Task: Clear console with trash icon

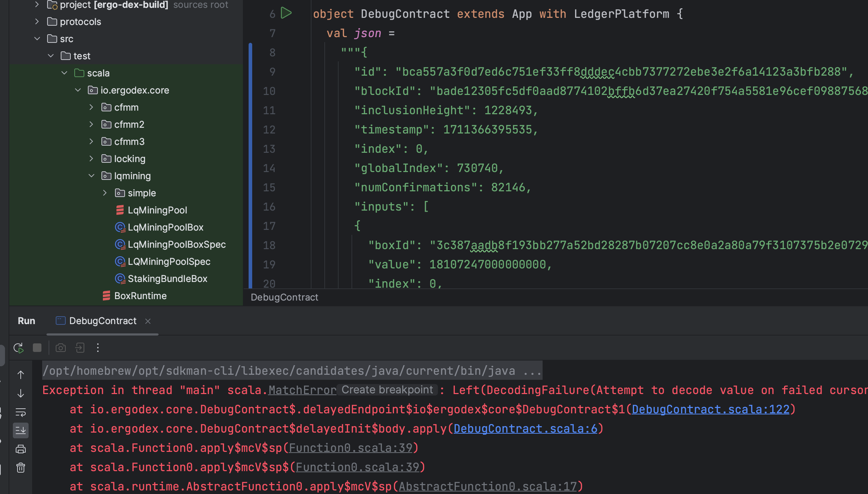Action: tap(21, 468)
